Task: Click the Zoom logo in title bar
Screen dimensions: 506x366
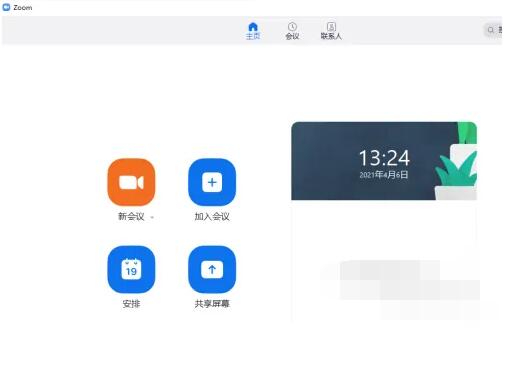Action: pos(6,7)
